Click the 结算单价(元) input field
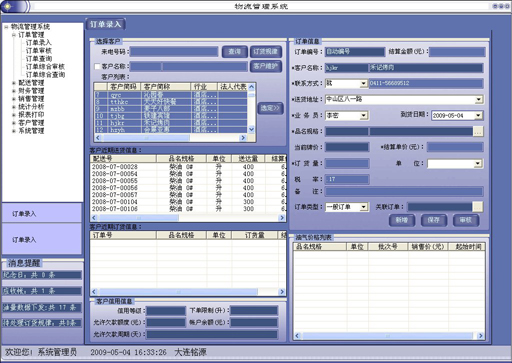The image size is (512, 363). point(455,147)
